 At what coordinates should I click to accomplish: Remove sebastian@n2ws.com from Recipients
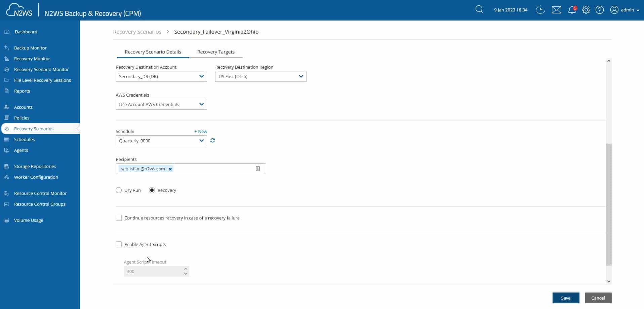pos(170,169)
